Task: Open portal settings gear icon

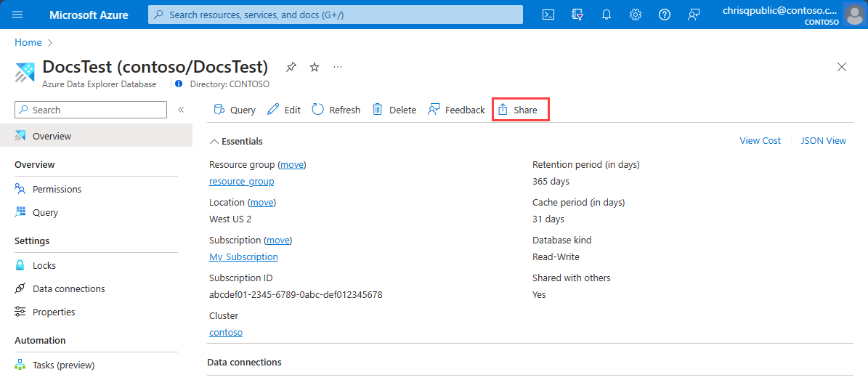Action: pos(636,15)
